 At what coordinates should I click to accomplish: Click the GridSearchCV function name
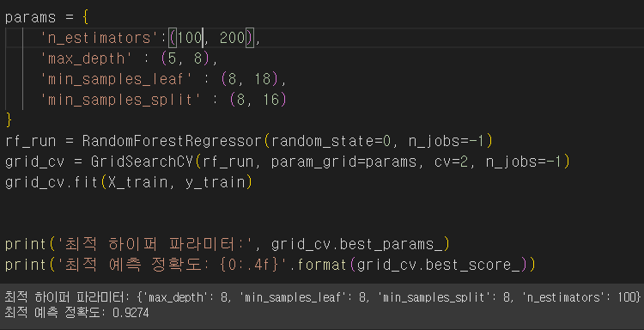click(142, 162)
